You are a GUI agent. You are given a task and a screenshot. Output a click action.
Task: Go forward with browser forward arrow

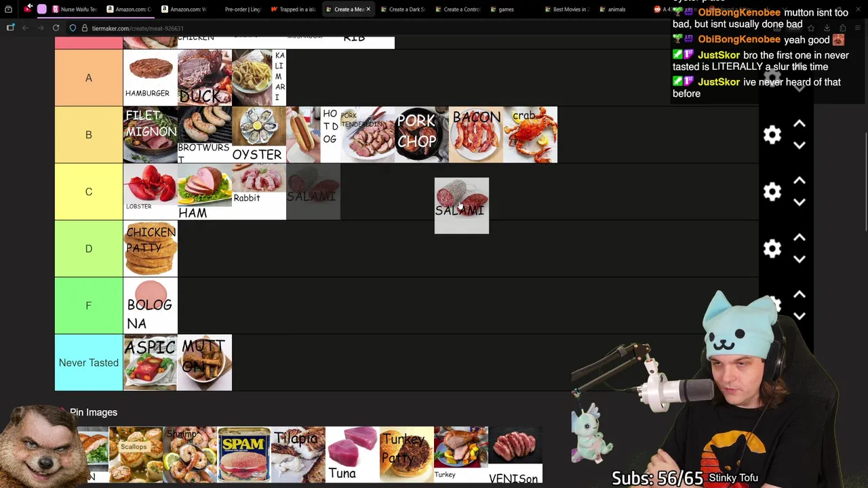pos(40,28)
